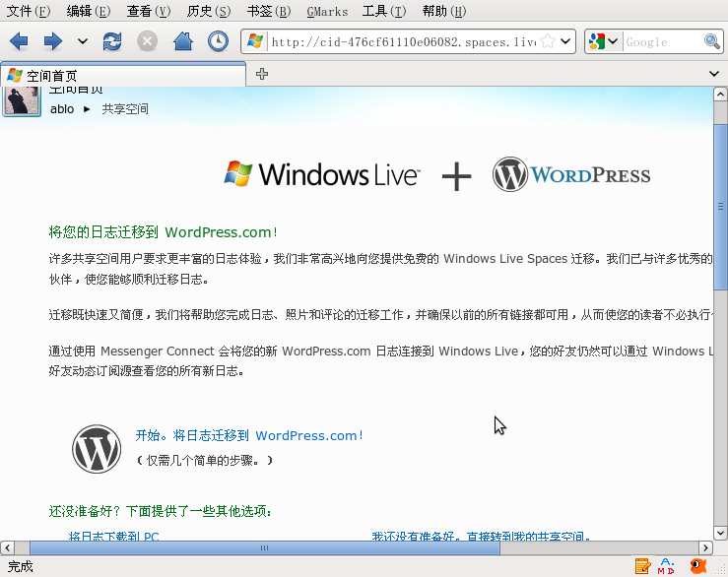Select the 空间首页 tab
Viewport: 728px width, 577px height.
point(123,75)
